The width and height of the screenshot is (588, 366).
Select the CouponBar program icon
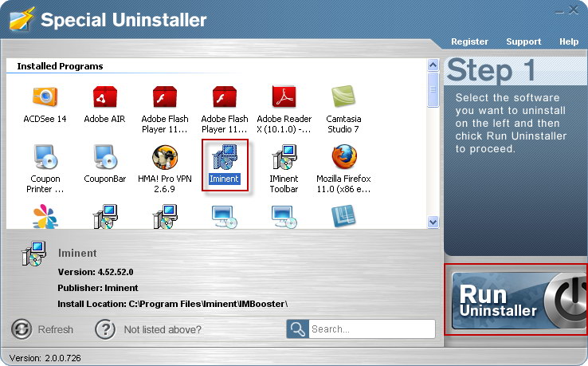click(x=104, y=157)
